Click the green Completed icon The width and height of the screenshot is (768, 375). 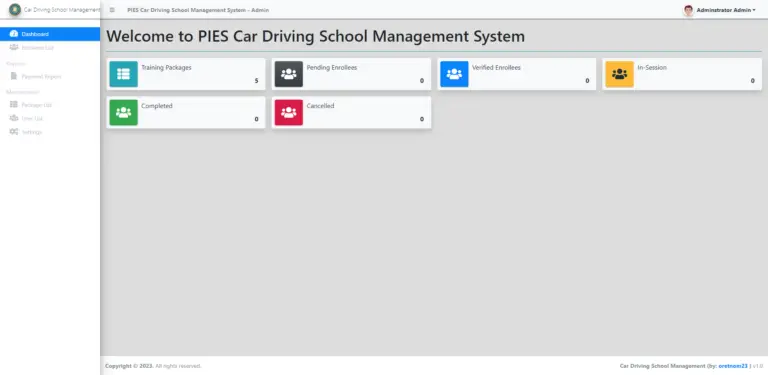(123, 112)
